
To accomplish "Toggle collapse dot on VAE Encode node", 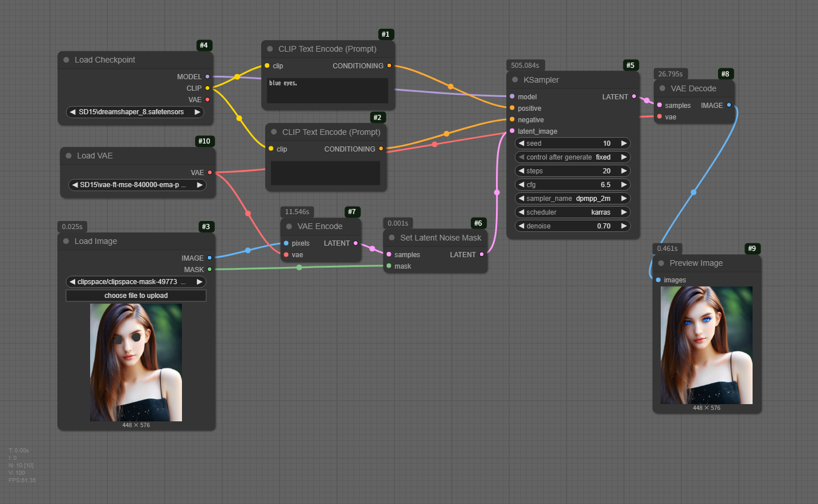I will tap(289, 226).
